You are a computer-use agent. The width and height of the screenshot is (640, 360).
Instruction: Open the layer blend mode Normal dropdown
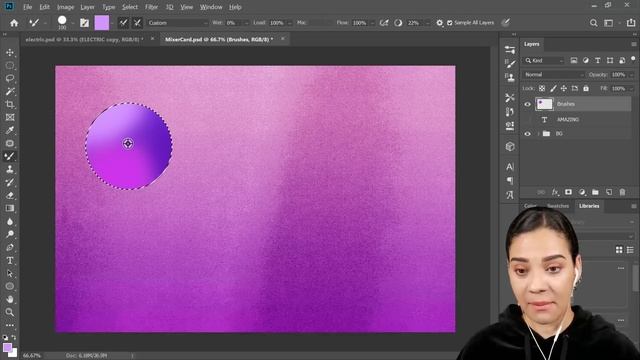click(553, 75)
